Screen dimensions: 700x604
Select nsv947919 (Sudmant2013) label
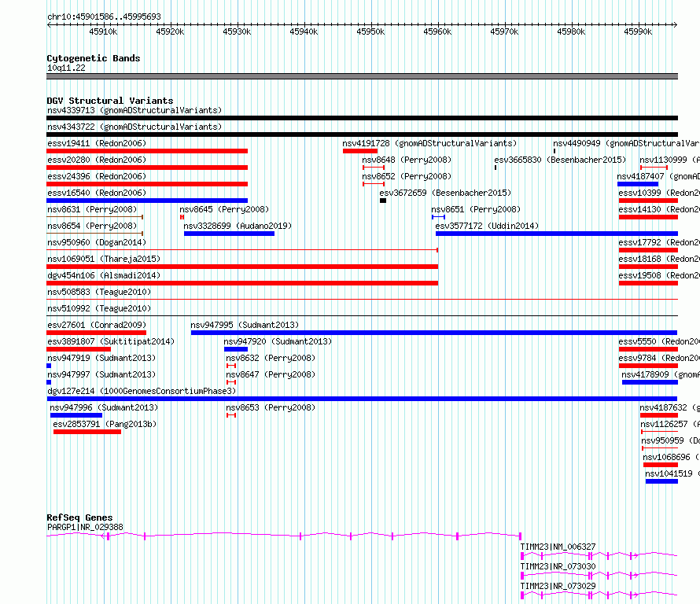(101, 358)
